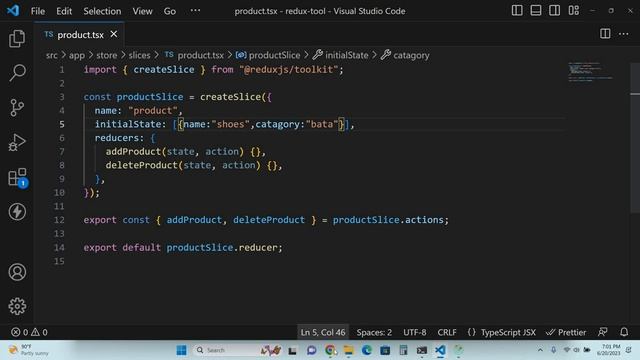640x360 pixels.
Task: Open the Customize Layout icon
Action: point(573,11)
